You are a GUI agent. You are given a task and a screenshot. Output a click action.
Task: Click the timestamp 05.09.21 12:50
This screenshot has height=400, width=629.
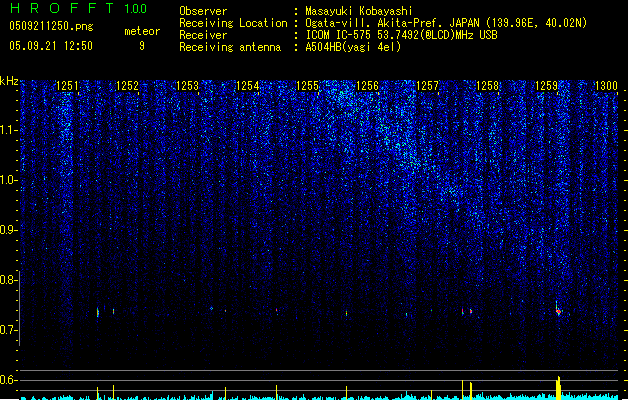(x=51, y=46)
